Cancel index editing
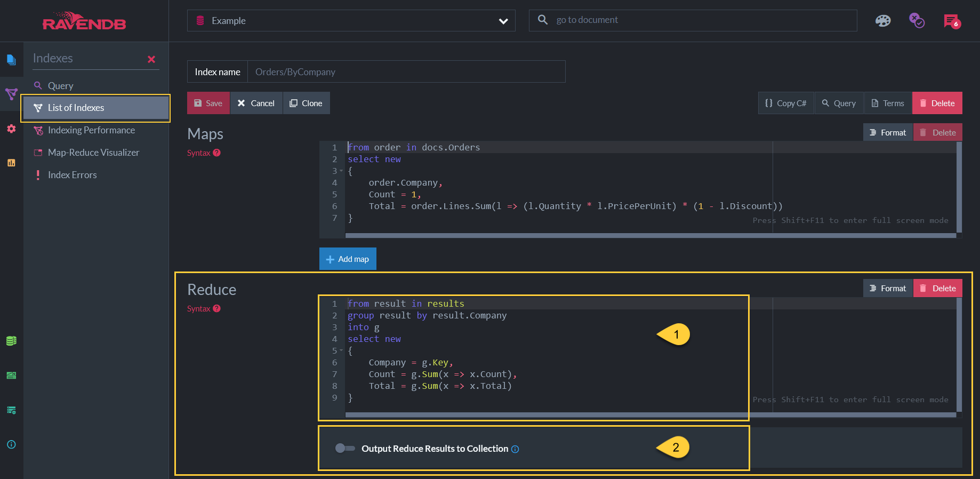This screenshot has width=980, height=479. pyautogui.click(x=256, y=103)
